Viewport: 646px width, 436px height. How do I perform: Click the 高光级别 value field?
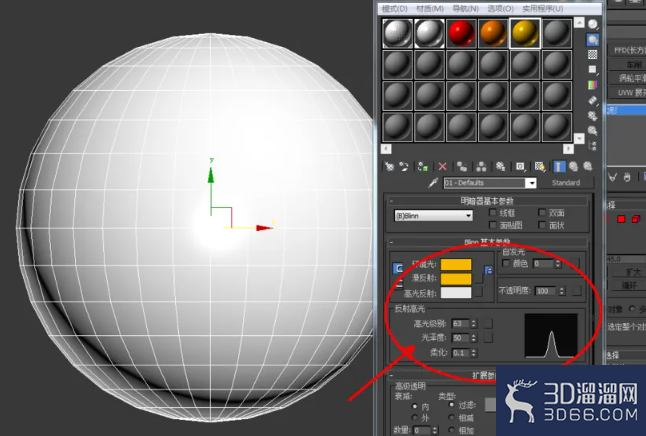[461, 323]
